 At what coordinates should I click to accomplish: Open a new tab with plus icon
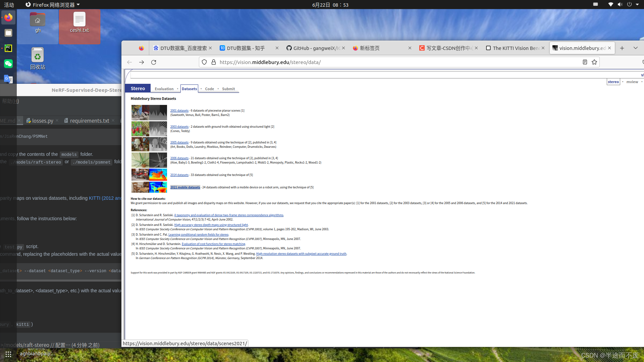click(x=622, y=48)
